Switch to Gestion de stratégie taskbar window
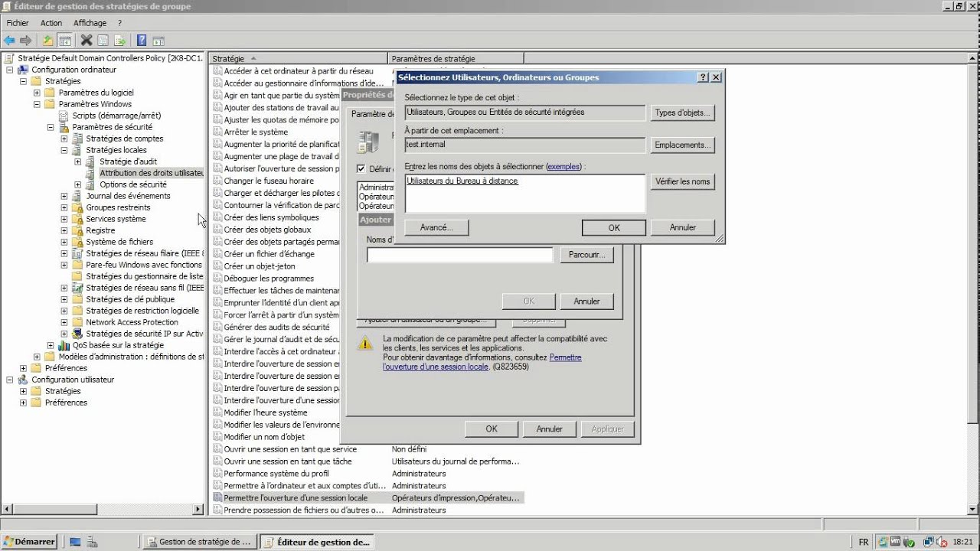Viewport: 980px width, 551px height. [x=200, y=542]
